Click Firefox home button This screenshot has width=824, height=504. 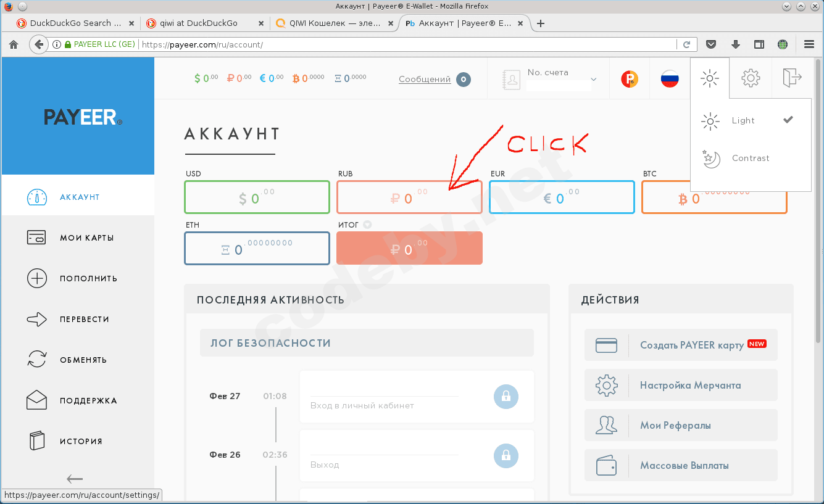pos(14,44)
